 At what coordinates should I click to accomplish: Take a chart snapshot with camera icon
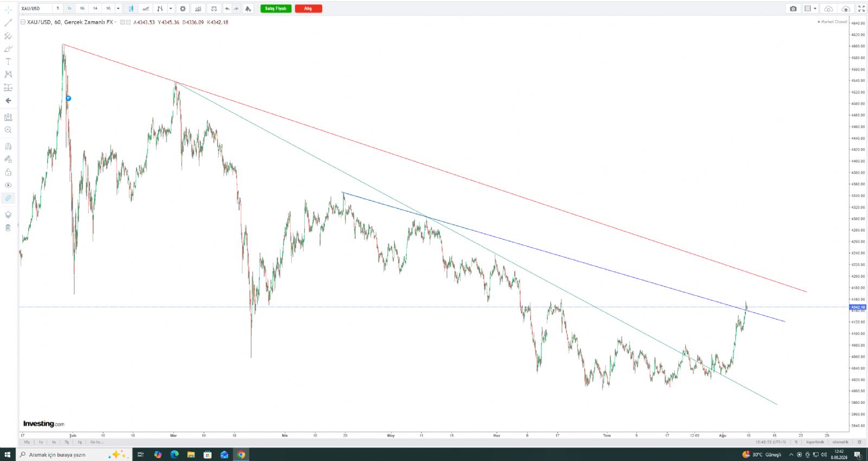[x=793, y=9]
